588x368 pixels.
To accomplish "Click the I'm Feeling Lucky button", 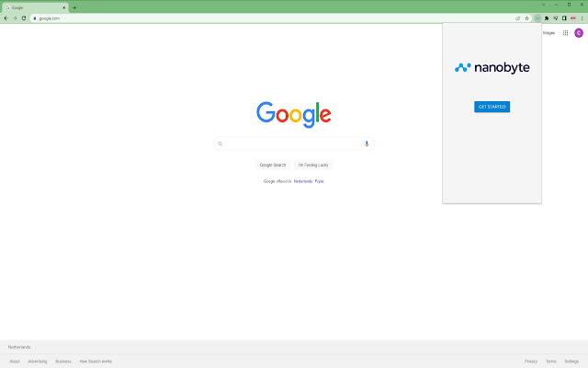I will 313,165.
